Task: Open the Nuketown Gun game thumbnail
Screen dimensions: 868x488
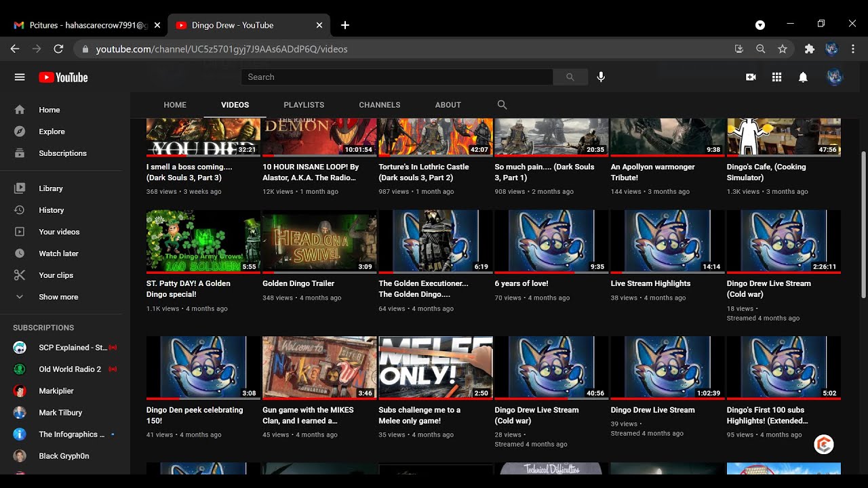Action: click(319, 368)
